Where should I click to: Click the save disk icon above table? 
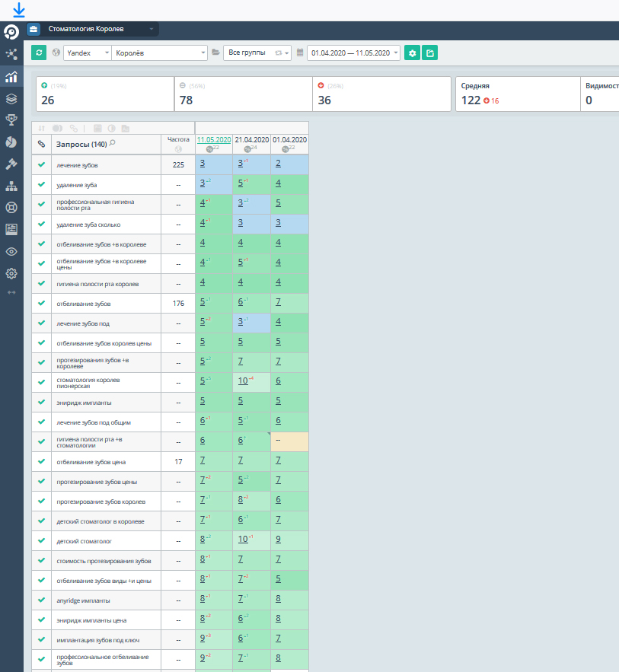[97, 128]
